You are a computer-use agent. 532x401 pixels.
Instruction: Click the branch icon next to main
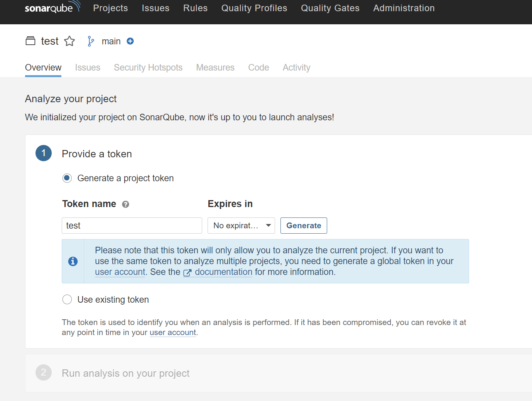(x=91, y=41)
